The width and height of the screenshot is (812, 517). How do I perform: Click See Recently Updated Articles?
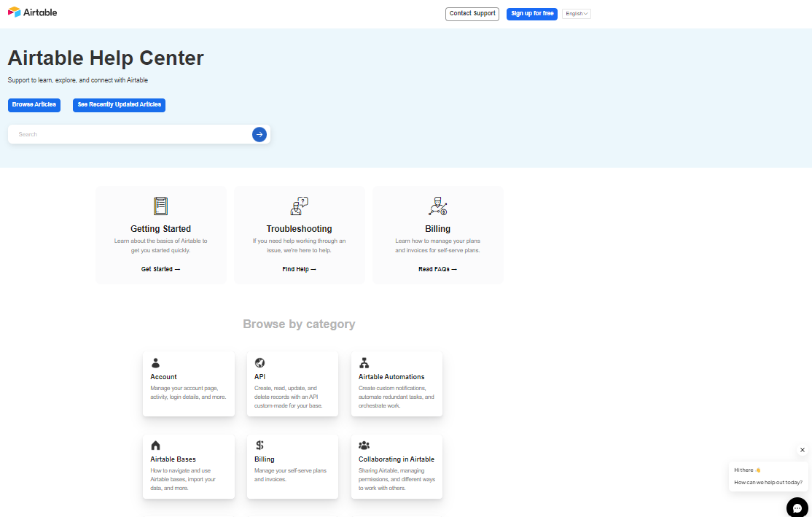119,105
